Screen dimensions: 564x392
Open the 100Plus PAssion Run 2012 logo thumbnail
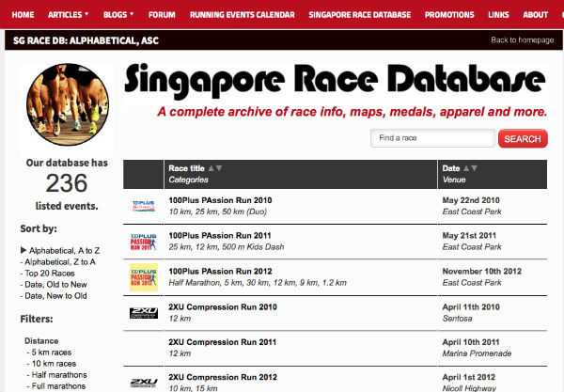click(144, 277)
